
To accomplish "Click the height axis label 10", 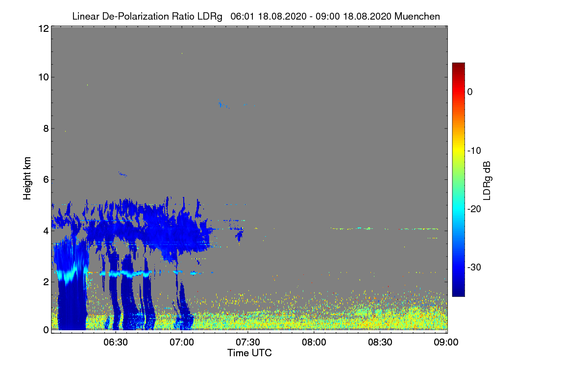I will pyautogui.click(x=43, y=77).
